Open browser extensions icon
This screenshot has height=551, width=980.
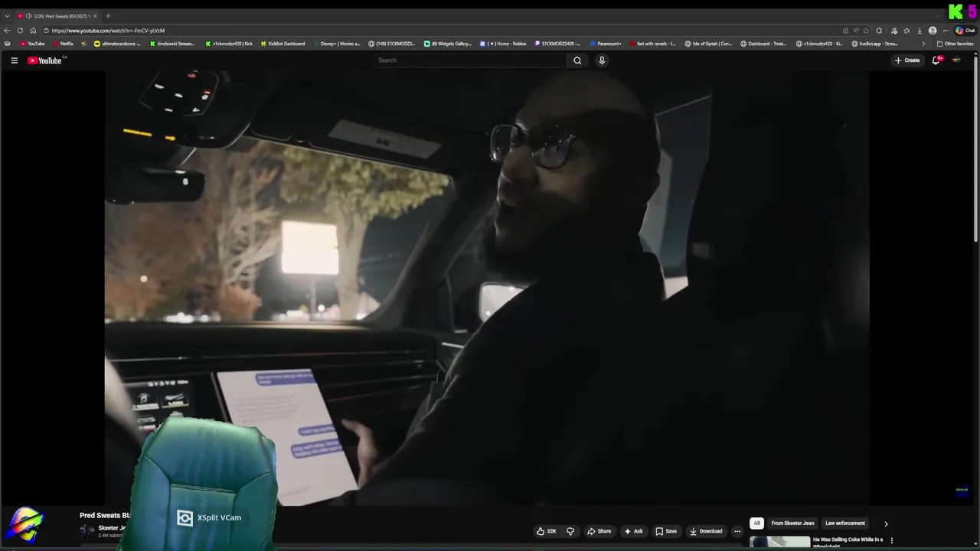click(x=879, y=31)
